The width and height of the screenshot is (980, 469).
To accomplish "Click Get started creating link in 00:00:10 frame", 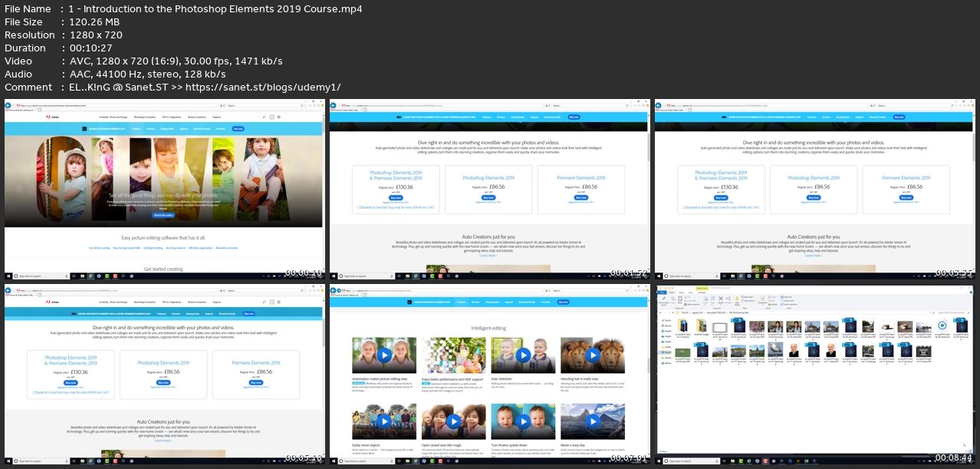I will (100, 248).
